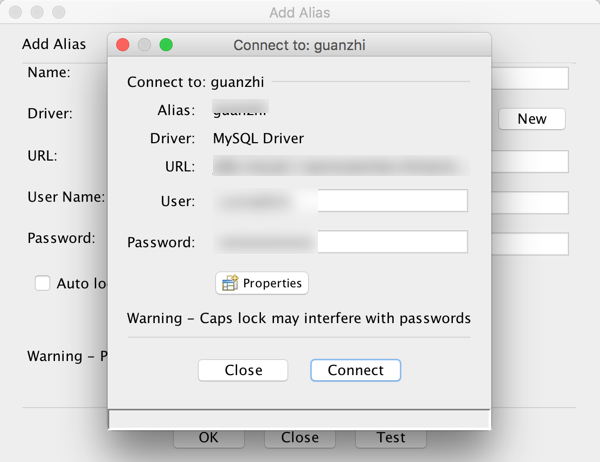Test the alias connection with Test button
This screenshot has height=462, width=600.
391,438
